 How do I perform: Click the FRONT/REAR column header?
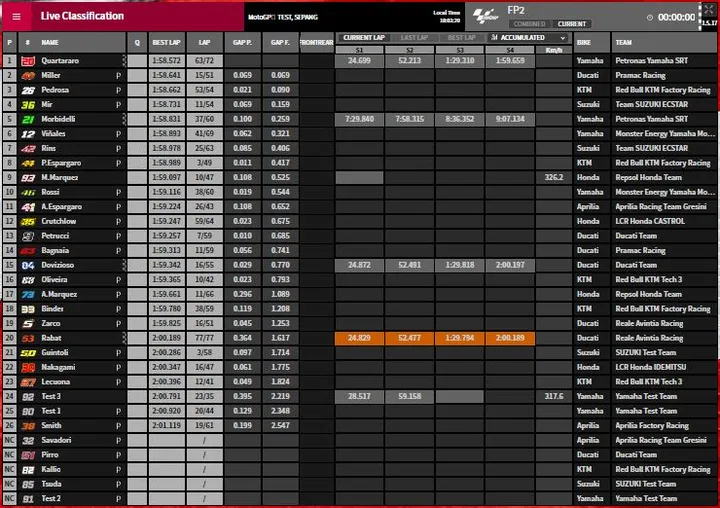[317, 42]
